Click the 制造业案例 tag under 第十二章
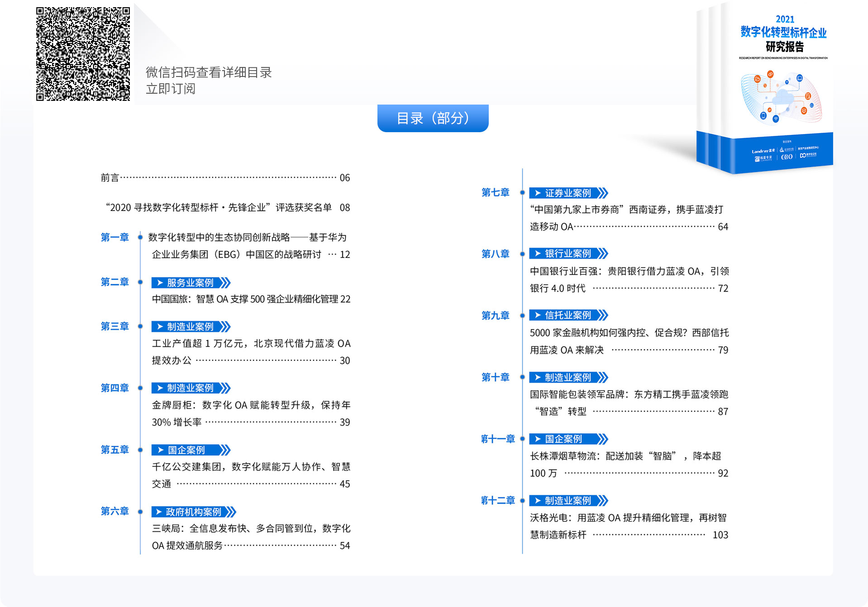868x607 pixels. tap(568, 501)
